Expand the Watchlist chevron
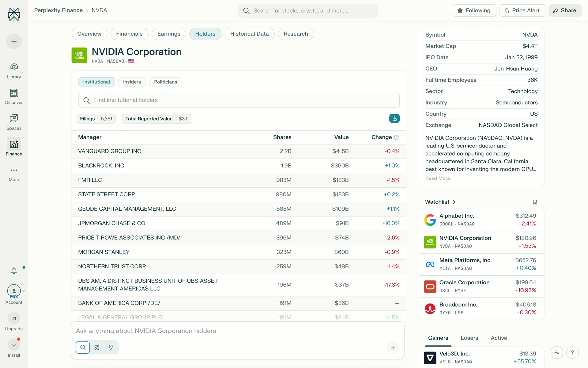 point(454,202)
